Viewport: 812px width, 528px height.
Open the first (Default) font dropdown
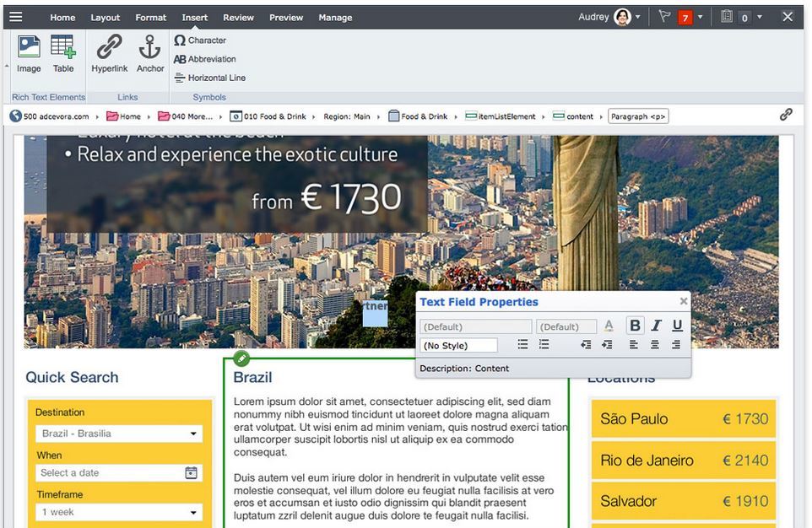476,326
